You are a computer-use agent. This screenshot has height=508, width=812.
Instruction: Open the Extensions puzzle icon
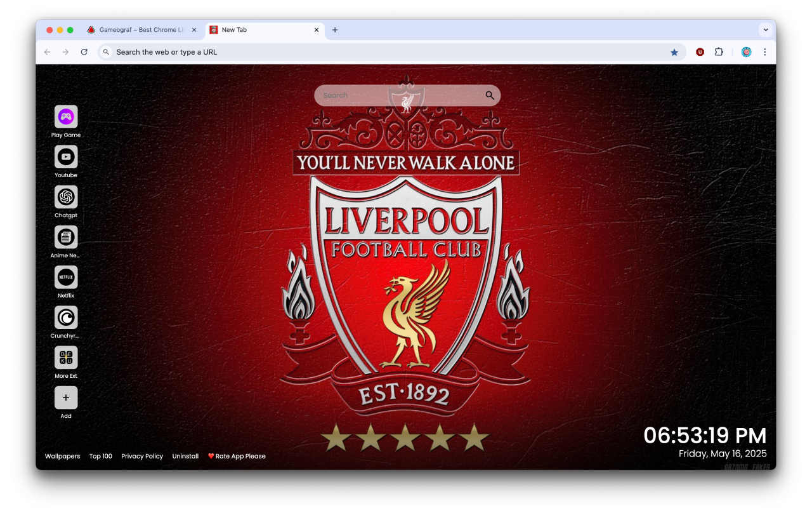pyautogui.click(x=719, y=52)
